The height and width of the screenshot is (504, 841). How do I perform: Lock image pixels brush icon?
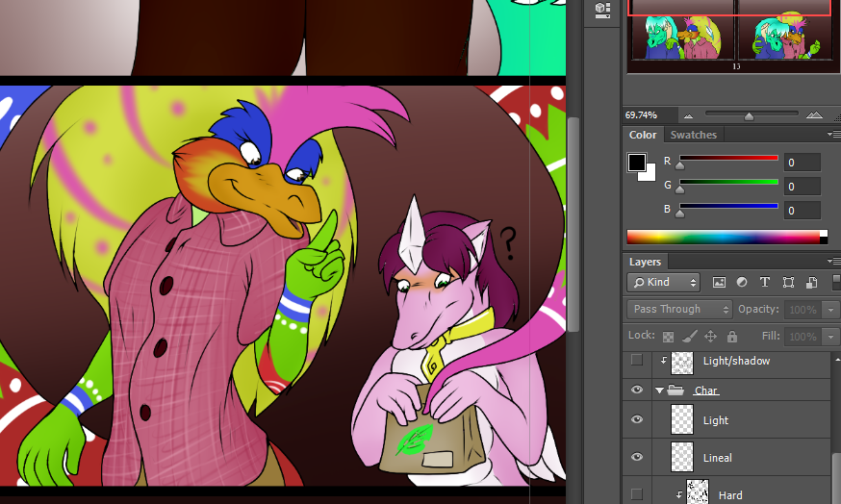(x=689, y=337)
